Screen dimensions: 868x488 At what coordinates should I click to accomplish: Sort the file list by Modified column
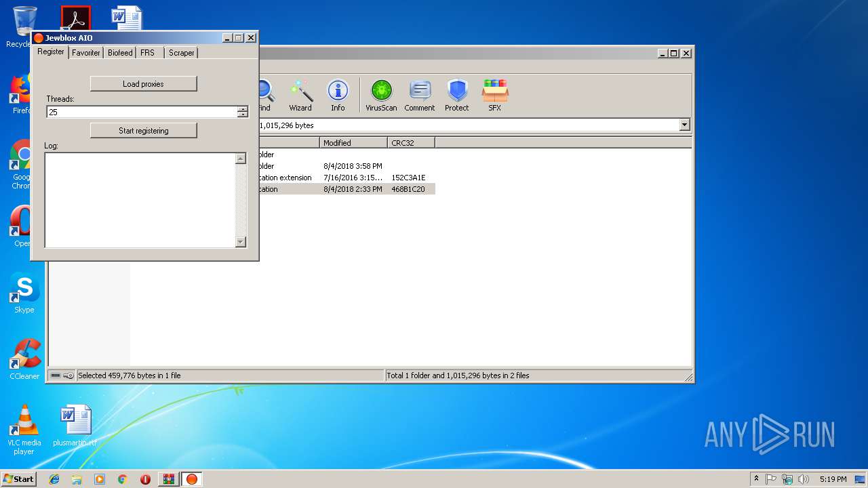coord(353,142)
